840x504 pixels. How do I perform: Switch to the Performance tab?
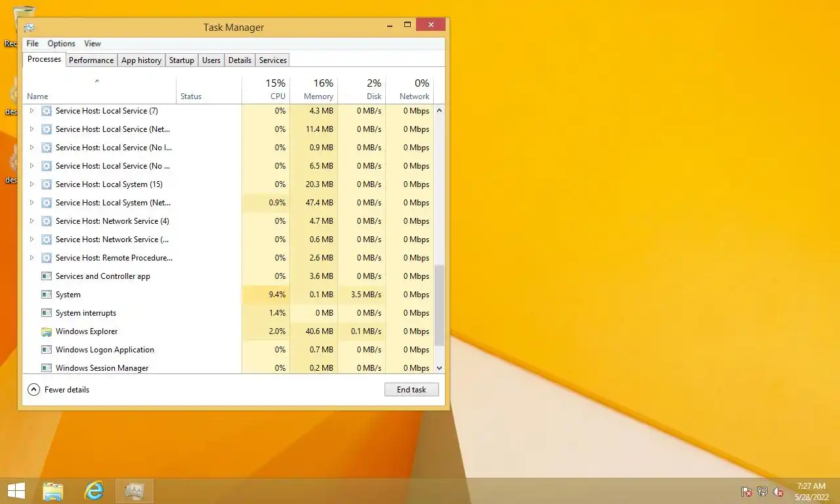91,60
